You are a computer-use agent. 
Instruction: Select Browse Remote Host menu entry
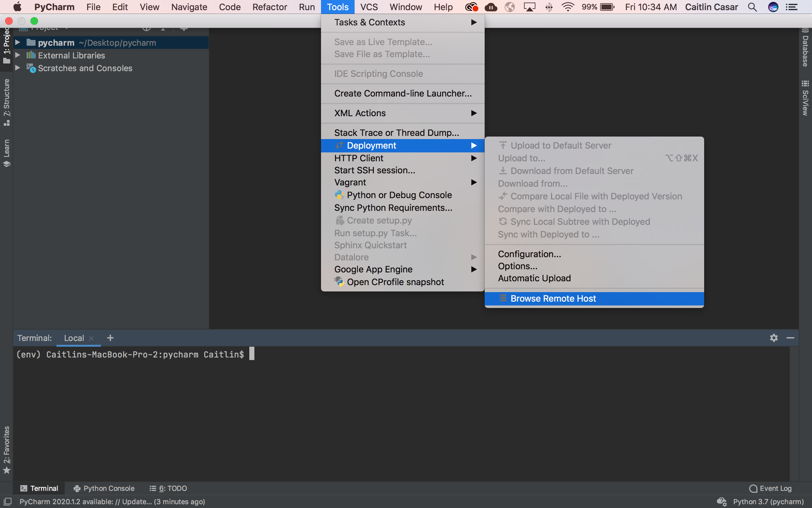[594, 298]
